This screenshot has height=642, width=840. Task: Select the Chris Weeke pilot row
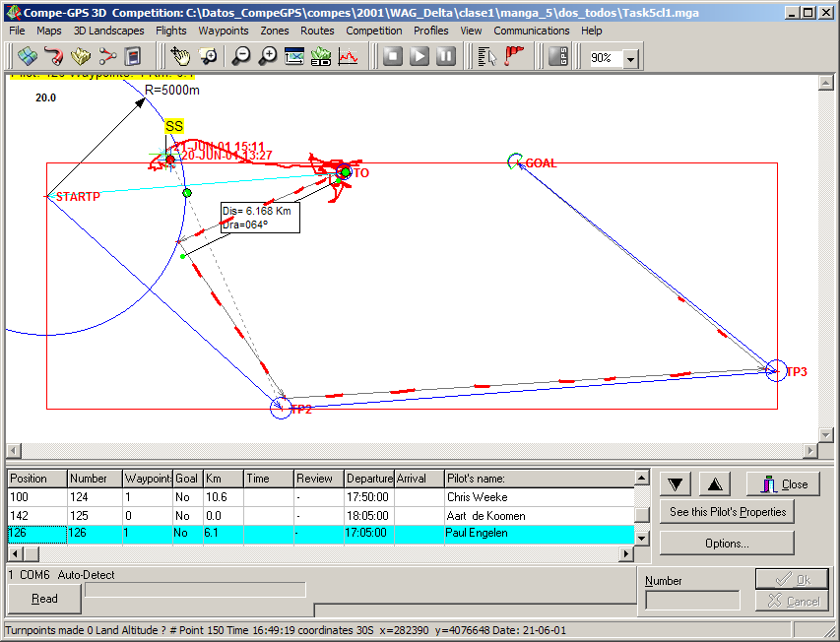click(320, 497)
